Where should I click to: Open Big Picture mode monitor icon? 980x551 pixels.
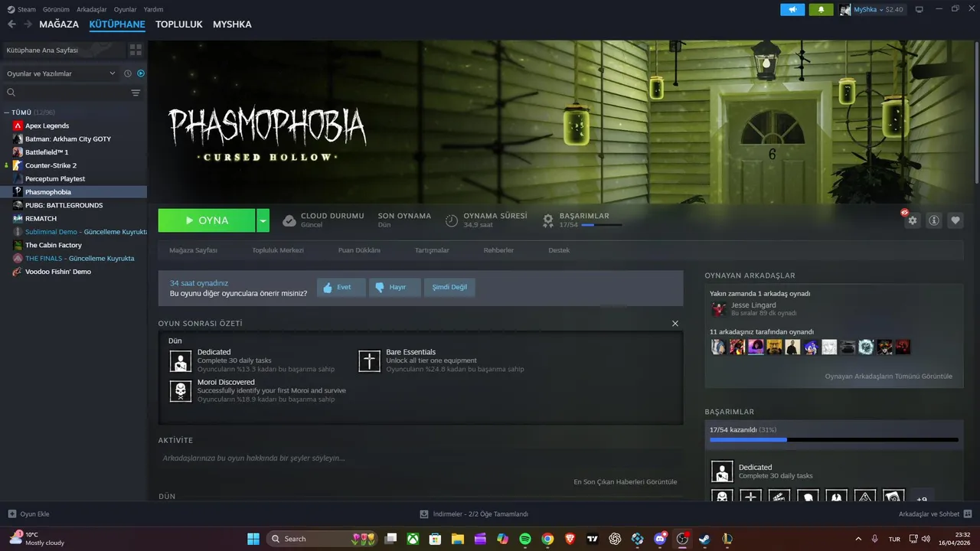pos(920,9)
